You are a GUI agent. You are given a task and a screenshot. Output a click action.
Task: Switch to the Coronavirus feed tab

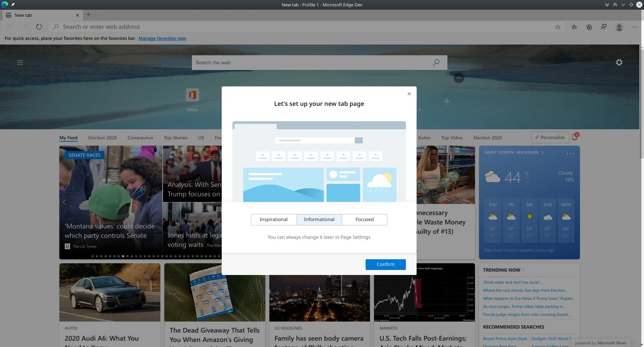pyautogui.click(x=140, y=138)
